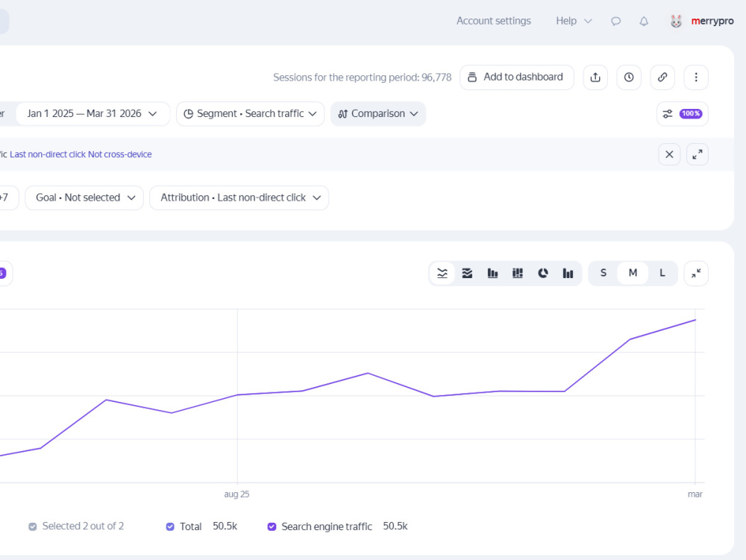Open report history clock icon
Viewport: 746px width, 560px height.
coord(629,77)
